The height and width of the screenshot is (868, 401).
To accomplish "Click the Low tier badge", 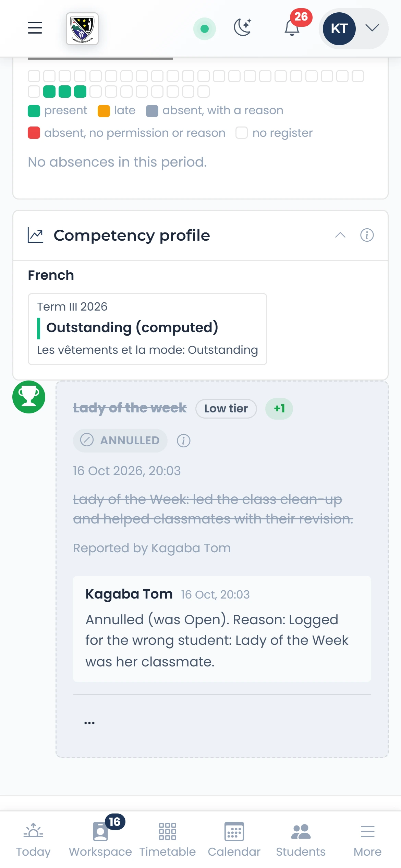I will [x=226, y=409].
